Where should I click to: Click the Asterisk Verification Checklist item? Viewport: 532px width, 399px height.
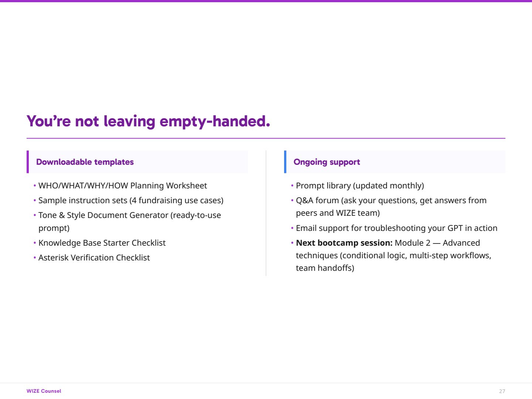coord(94,258)
